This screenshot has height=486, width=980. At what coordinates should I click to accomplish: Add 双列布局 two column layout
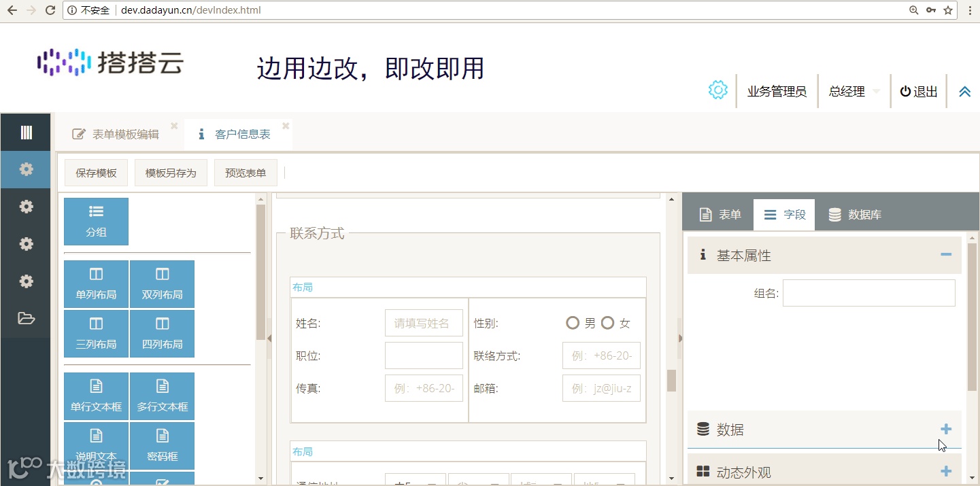(162, 284)
